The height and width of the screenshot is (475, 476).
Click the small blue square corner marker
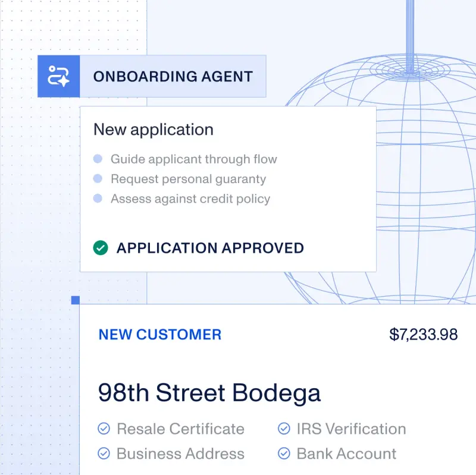point(76,300)
